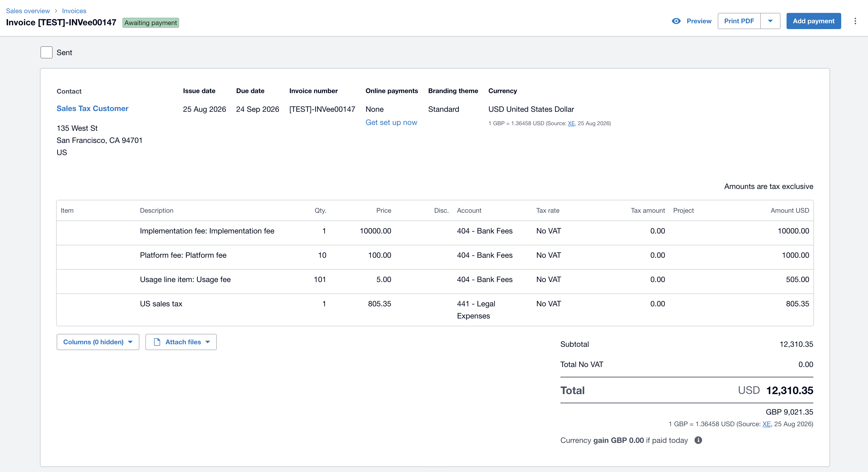This screenshot has height=472, width=868.
Task: Click the price 100.00 in Platform fee row
Action: 379,255
